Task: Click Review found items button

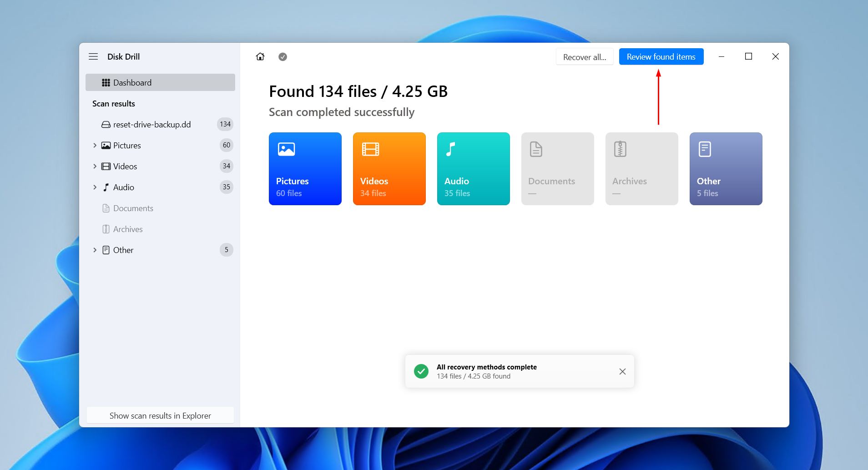Action: pos(661,56)
